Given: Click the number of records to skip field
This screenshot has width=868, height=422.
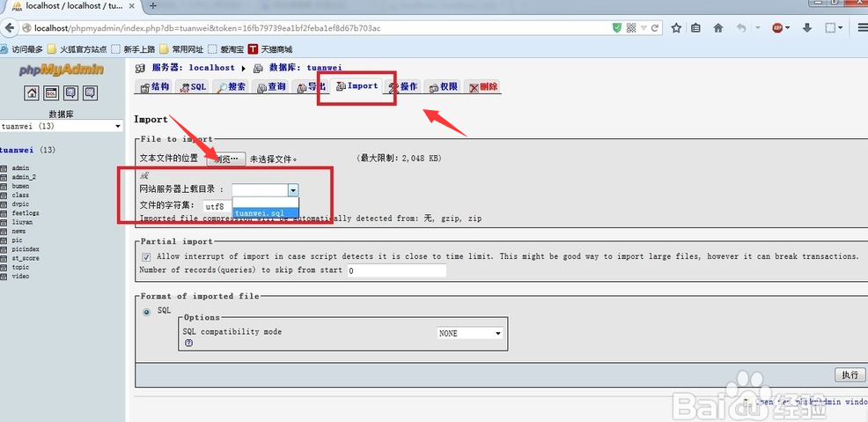Looking at the screenshot, I should 396,270.
